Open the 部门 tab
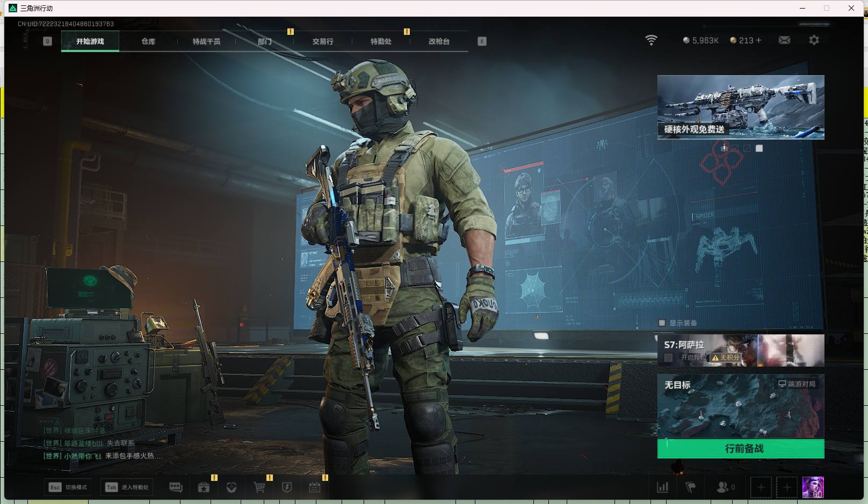This screenshot has width=868, height=504. pyautogui.click(x=264, y=41)
